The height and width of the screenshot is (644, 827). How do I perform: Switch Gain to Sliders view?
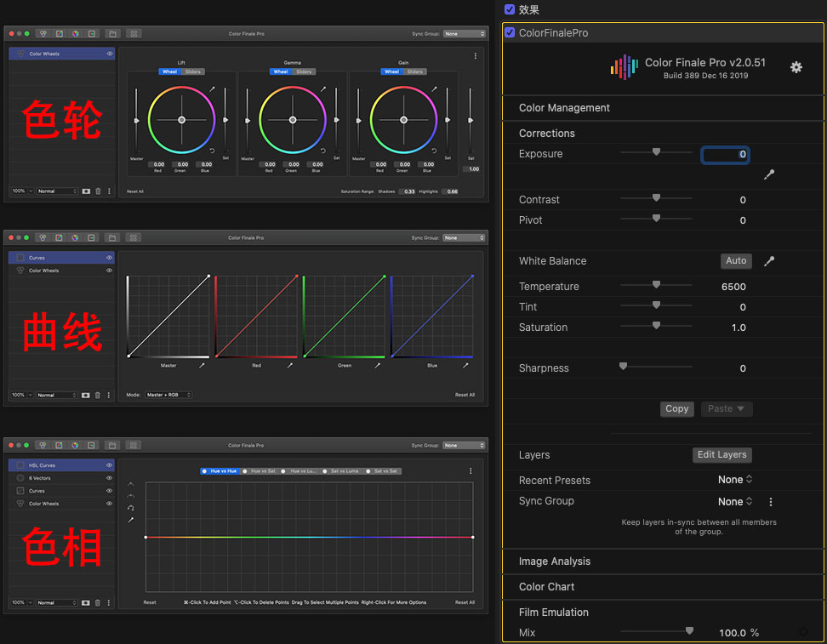click(415, 71)
